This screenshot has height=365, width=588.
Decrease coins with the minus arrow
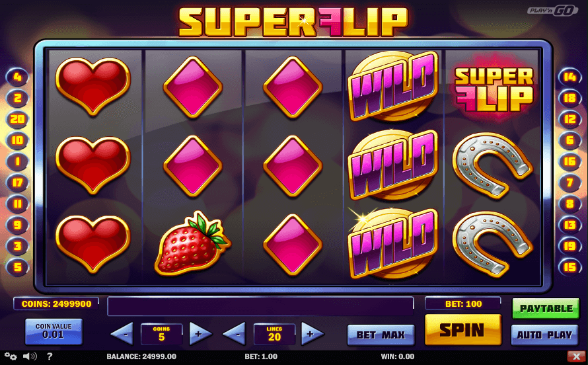[123, 333]
